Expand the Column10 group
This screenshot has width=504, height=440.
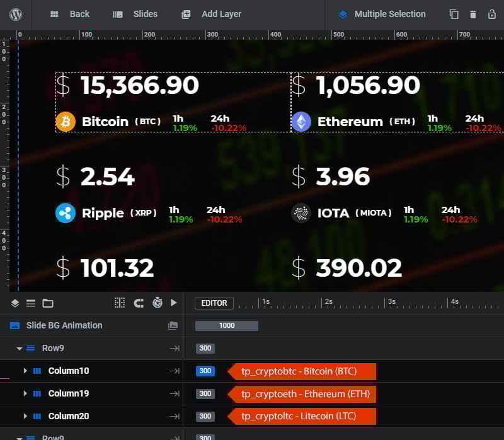pyautogui.click(x=25, y=371)
